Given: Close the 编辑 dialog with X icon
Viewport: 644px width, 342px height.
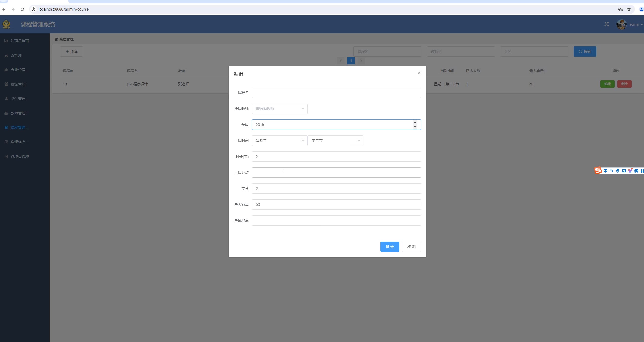Looking at the screenshot, I should tap(419, 73).
